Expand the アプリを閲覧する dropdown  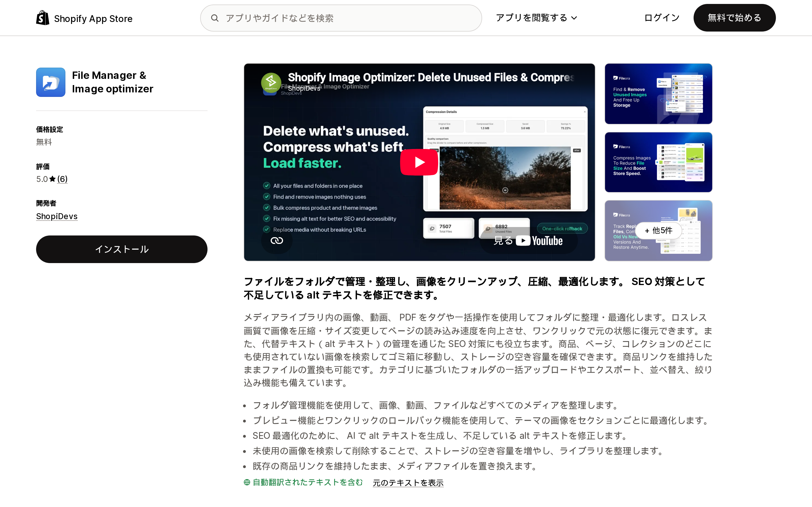coord(536,18)
